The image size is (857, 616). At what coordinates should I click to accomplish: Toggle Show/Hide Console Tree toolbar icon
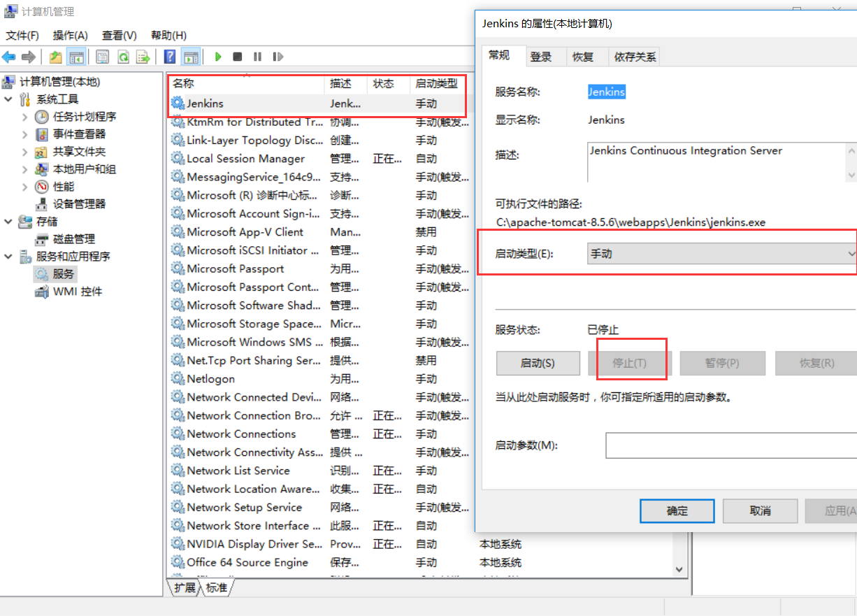coord(76,57)
